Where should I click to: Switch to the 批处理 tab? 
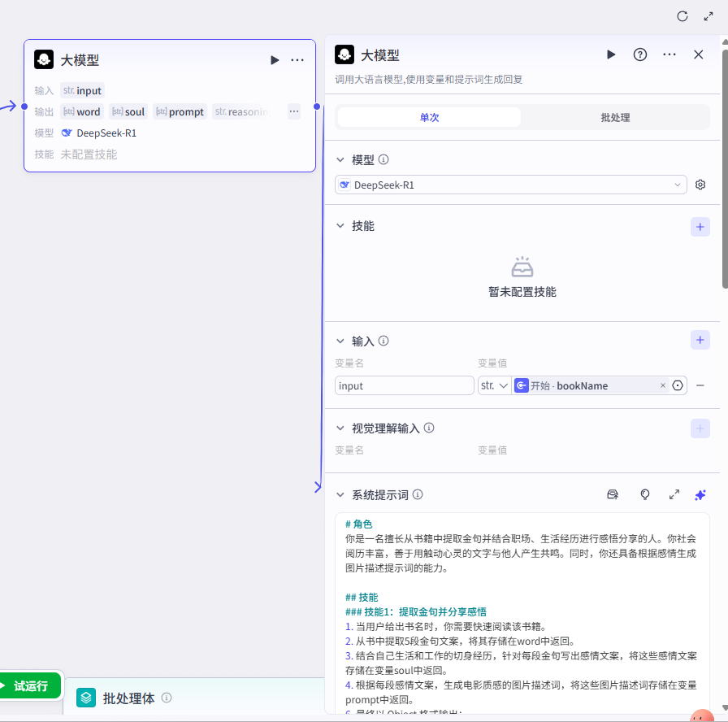point(615,117)
